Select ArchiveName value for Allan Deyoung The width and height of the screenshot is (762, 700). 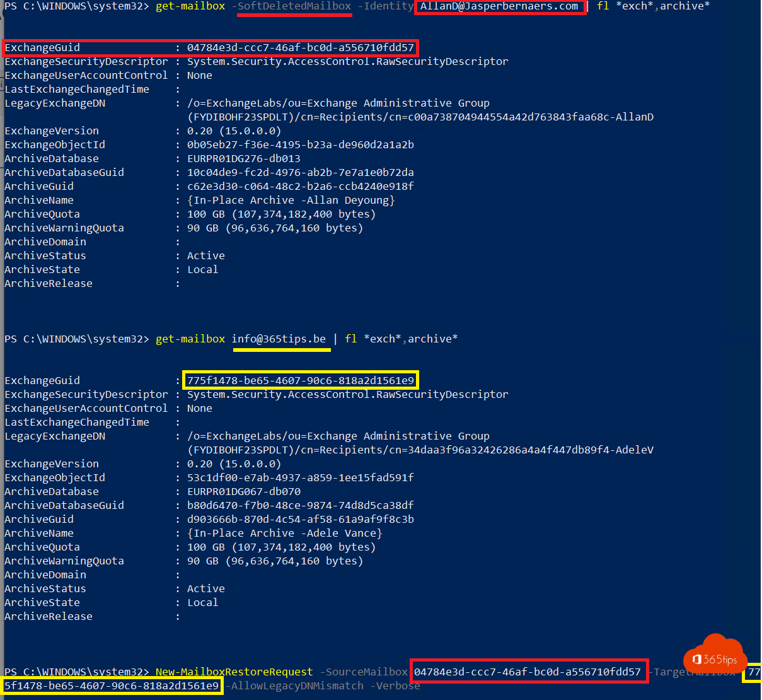click(291, 201)
